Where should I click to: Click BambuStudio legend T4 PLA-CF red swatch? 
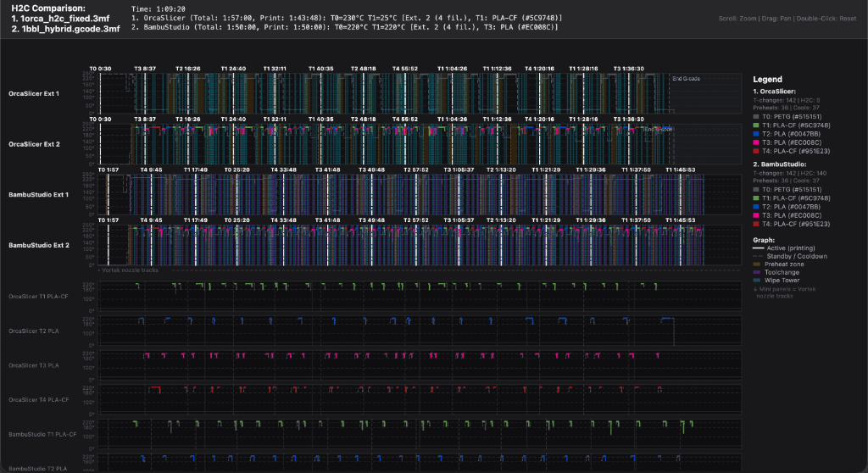[756, 225]
